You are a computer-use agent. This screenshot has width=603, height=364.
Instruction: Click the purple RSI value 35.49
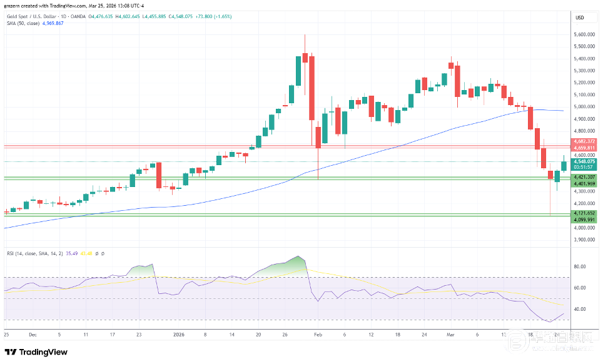click(x=89, y=253)
